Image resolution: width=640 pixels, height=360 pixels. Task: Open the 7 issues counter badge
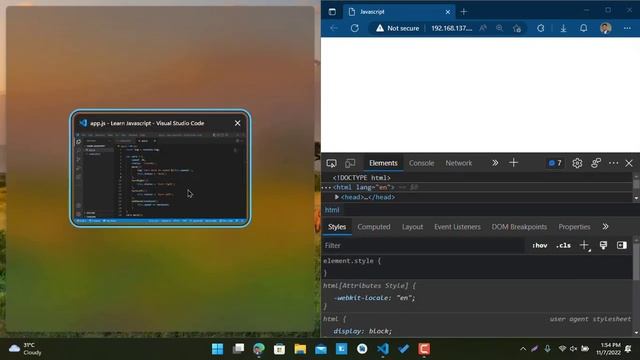555,163
